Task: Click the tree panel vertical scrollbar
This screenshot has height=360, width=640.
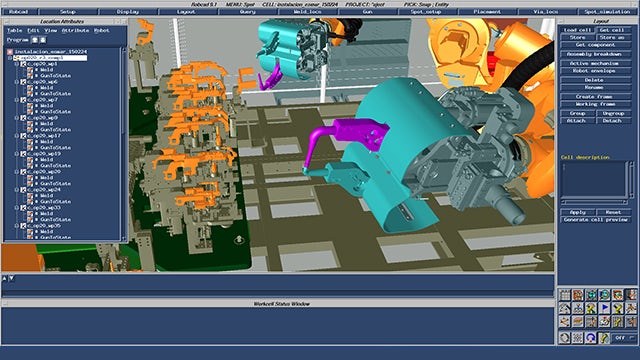Action: click(123, 143)
